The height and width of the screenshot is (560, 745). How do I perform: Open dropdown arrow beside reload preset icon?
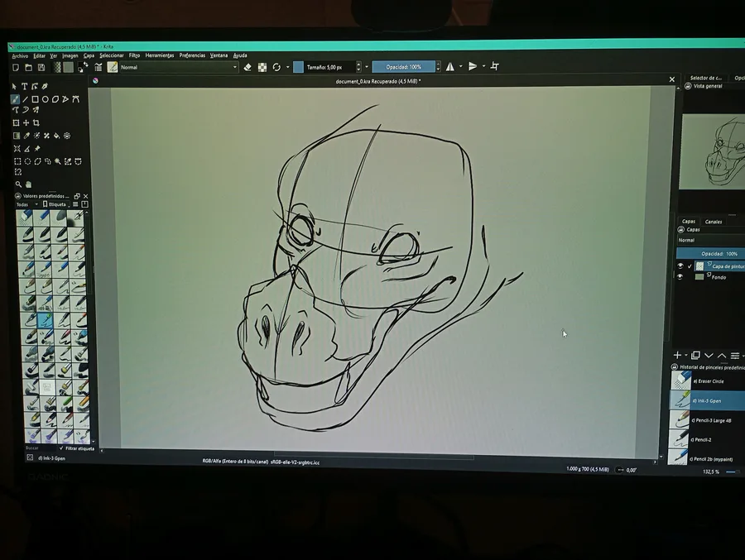click(288, 68)
